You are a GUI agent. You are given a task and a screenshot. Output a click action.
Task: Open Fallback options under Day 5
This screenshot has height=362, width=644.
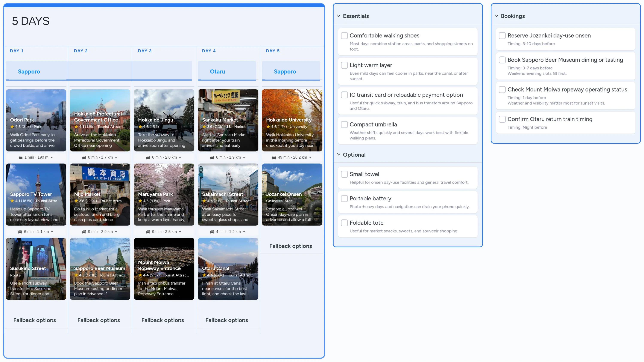click(291, 246)
